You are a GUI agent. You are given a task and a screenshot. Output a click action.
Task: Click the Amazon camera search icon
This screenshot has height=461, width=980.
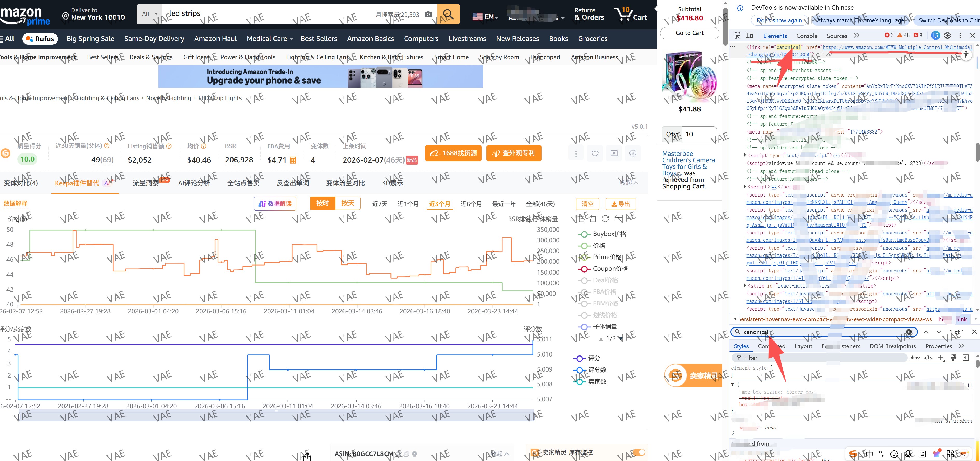pyautogui.click(x=428, y=15)
